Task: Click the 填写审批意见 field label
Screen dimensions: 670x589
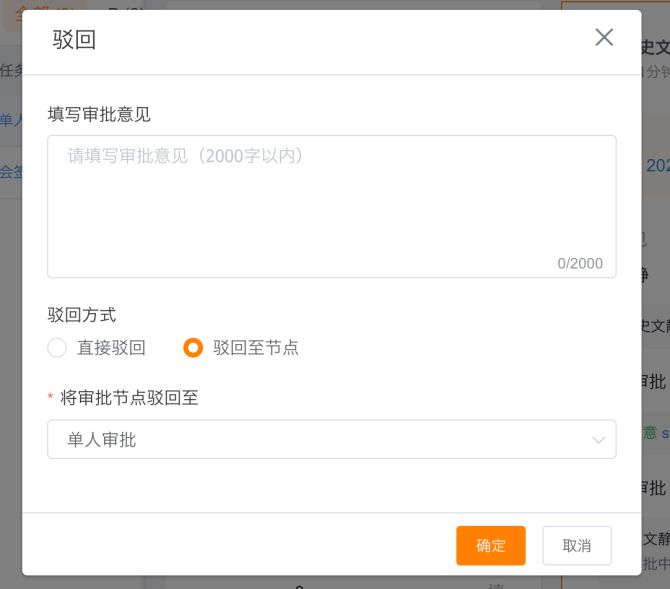Action: 99,114
